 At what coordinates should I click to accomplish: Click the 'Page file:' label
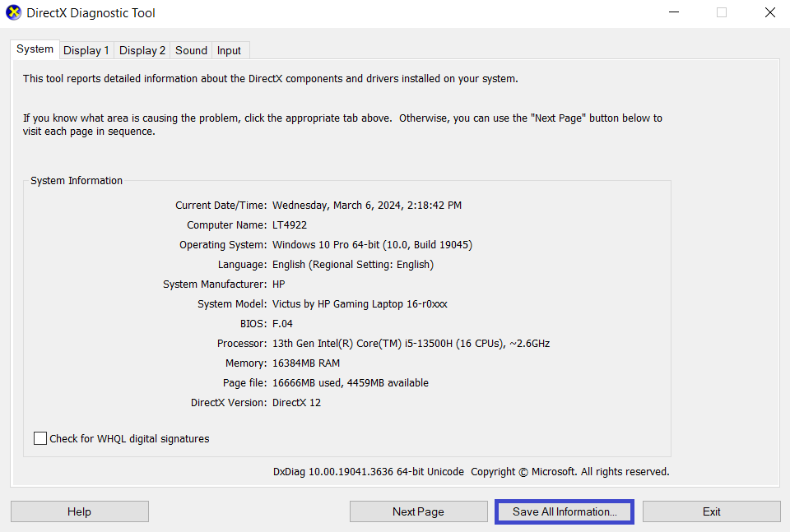tap(245, 383)
